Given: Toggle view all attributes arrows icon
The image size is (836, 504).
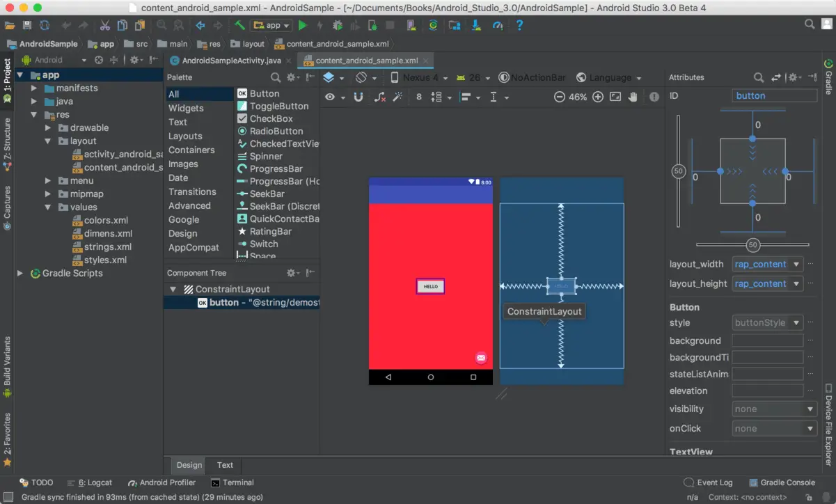Looking at the screenshot, I should [x=777, y=77].
